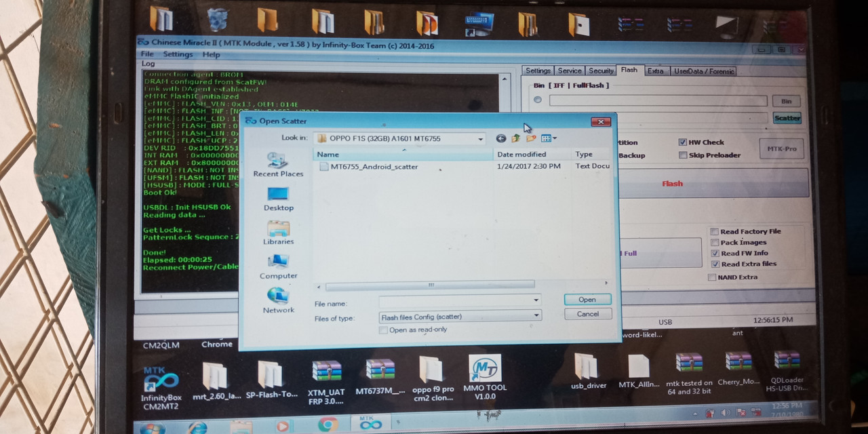This screenshot has height=434, width=868.
Task: Open the Help menu
Action: 211,54
